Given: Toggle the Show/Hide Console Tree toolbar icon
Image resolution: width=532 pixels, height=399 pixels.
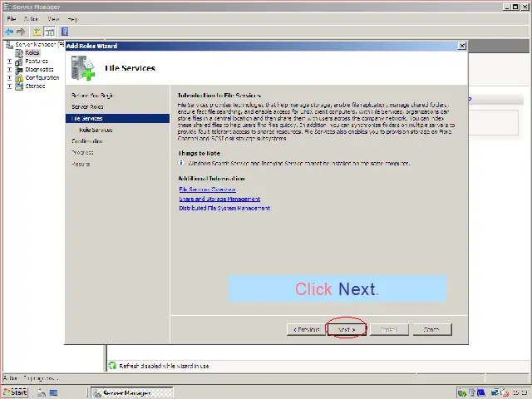Looking at the screenshot, I should tap(50, 32).
